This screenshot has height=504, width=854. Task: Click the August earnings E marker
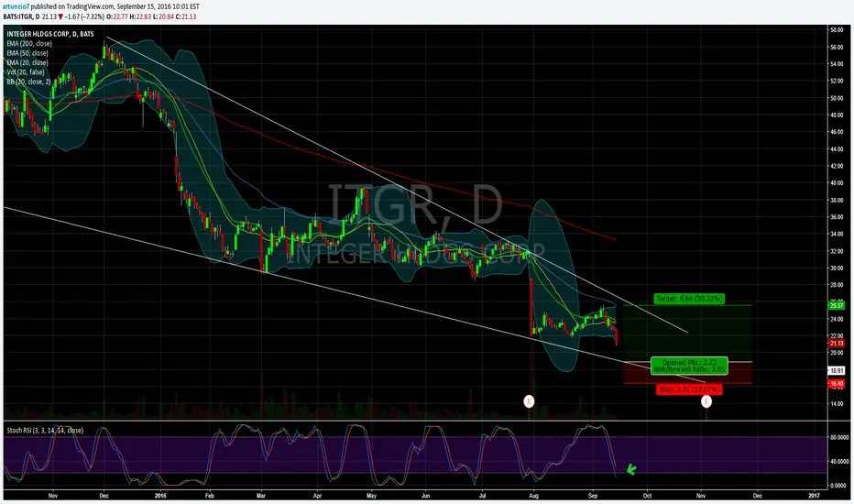(x=529, y=401)
